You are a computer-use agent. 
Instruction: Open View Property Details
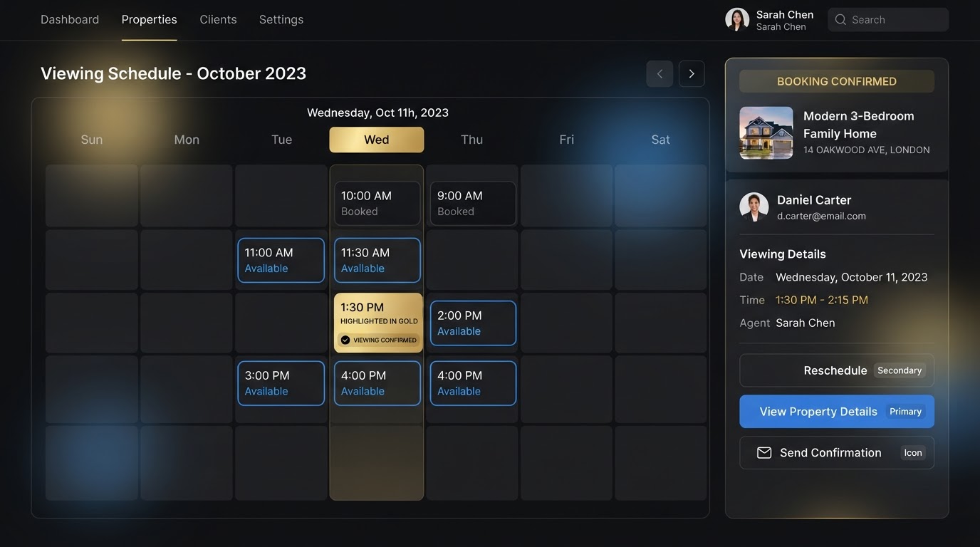[x=837, y=412]
